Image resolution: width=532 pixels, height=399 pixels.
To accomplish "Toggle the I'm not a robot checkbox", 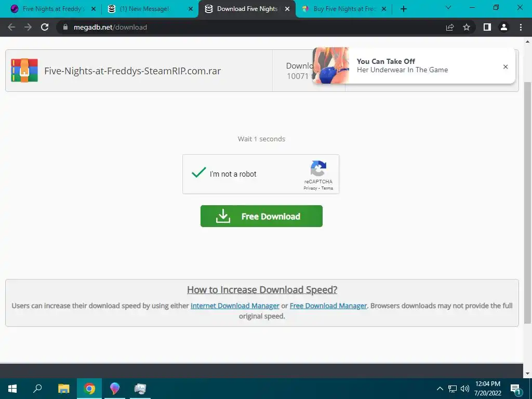I will pos(199,172).
